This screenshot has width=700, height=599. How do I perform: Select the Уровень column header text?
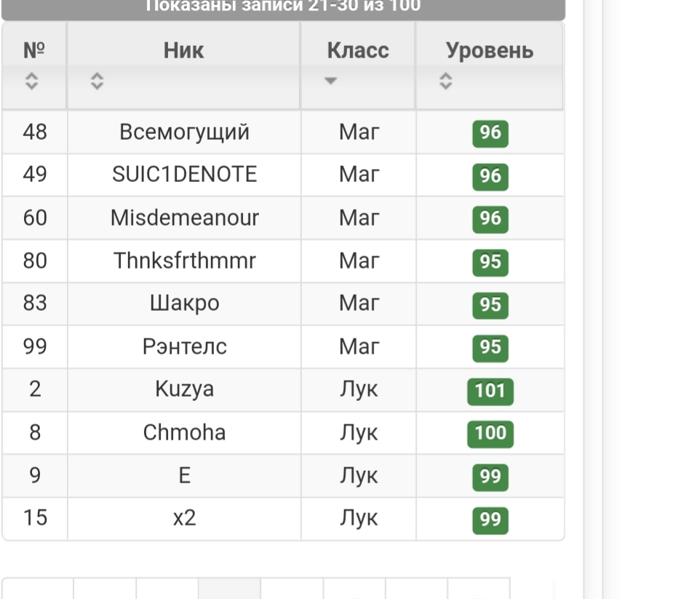[x=489, y=50]
